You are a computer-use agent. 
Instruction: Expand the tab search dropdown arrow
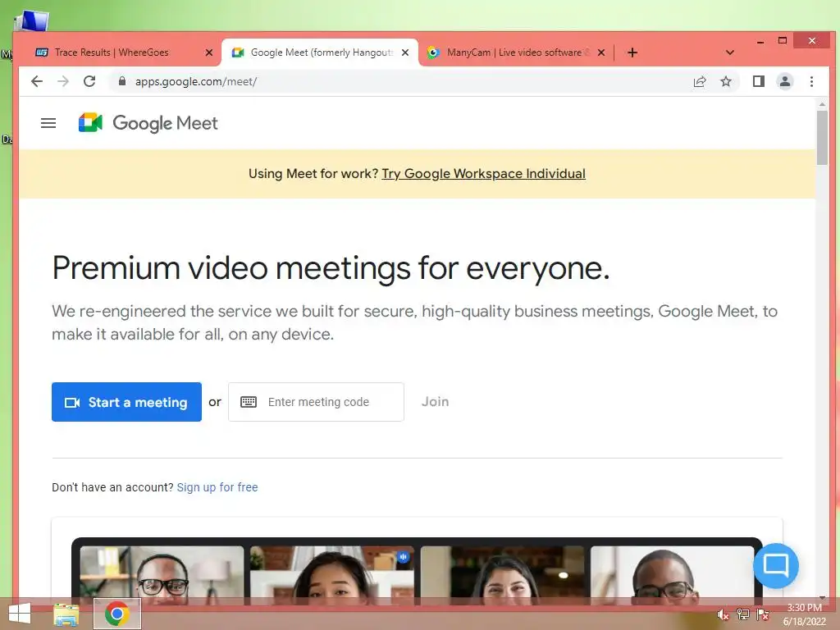[729, 52]
